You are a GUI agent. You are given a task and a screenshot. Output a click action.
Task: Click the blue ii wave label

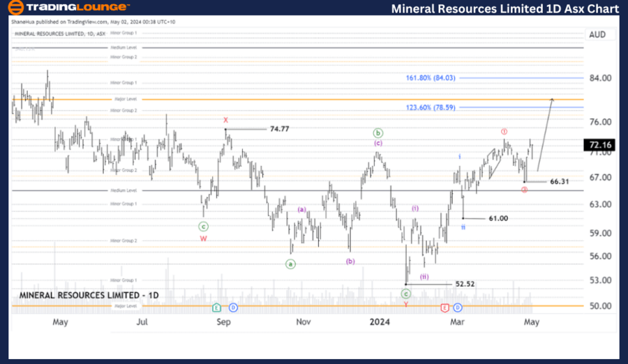[463, 227]
